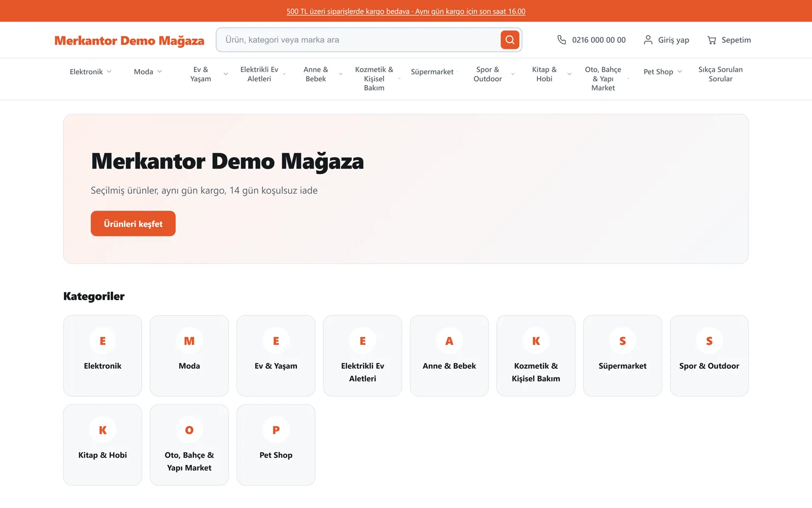Open the Kitap & Hobi category card
The image size is (812, 508).
point(103,445)
